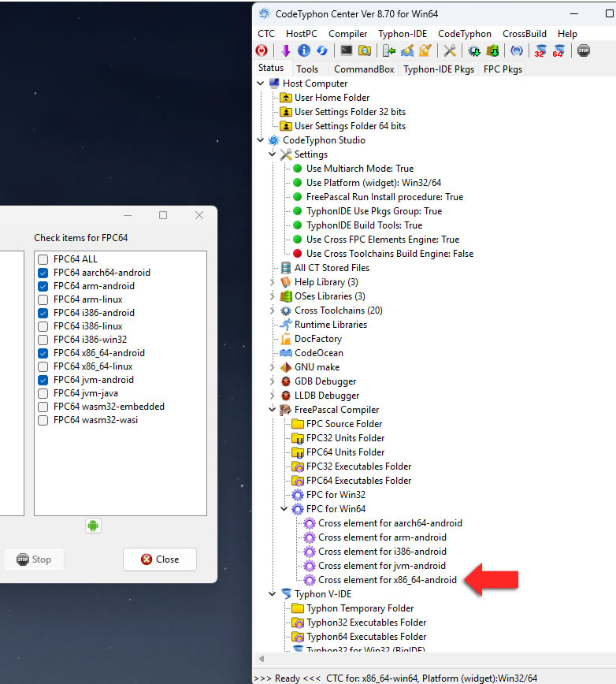Click the Stop button in the dialog
616x684 pixels.
[34, 559]
